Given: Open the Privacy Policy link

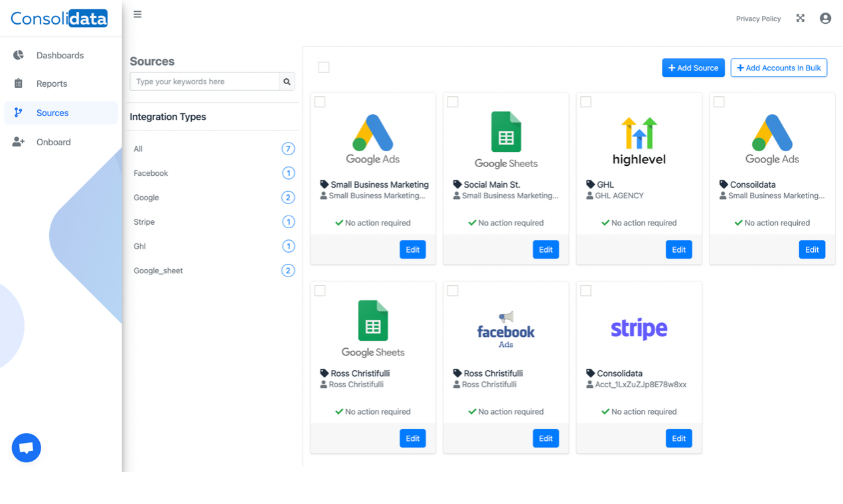Looking at the screenshot, I should (x=758, y=19).
